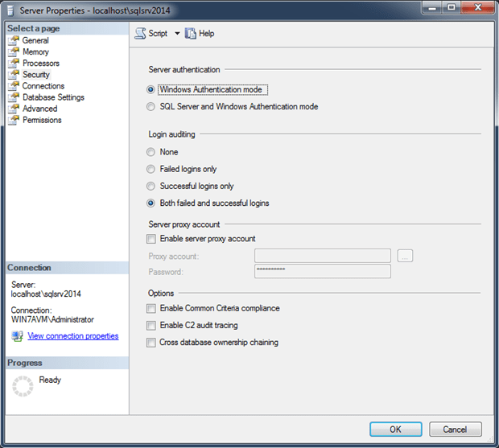Enable Common Criteria compliance
Viewport: 499px width, 448px height.
(151, 308)
